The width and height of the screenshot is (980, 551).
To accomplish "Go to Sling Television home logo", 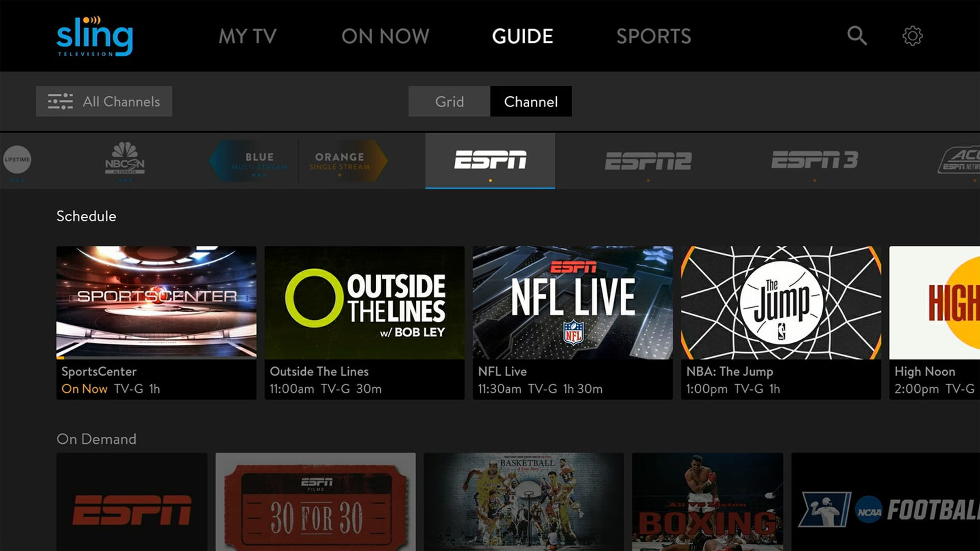I will 94,36.
